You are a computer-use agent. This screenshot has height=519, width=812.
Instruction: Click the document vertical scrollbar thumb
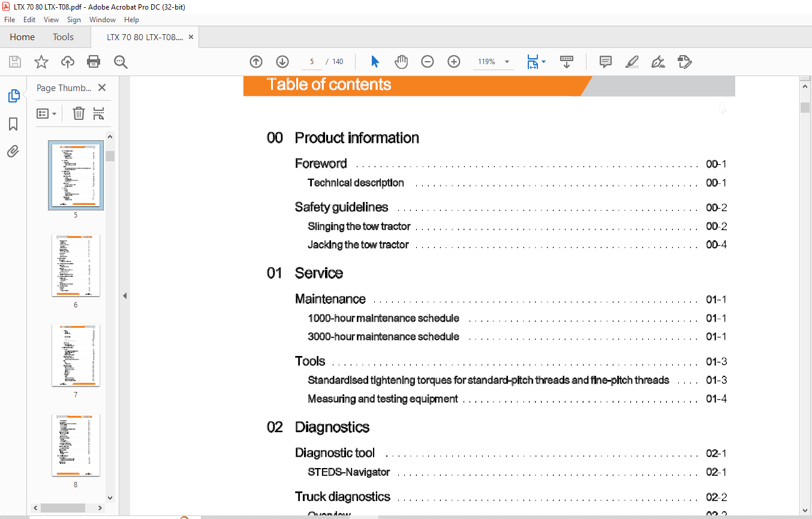[805, 107]
